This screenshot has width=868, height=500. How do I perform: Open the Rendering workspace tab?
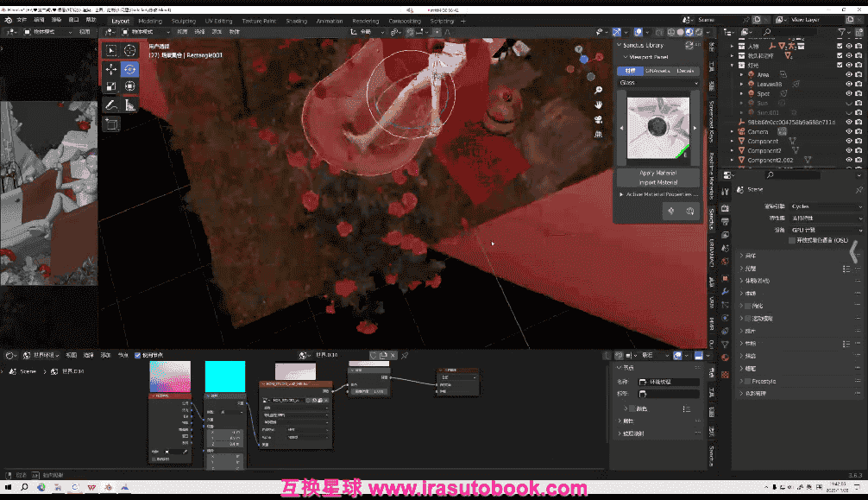point(365,21)
